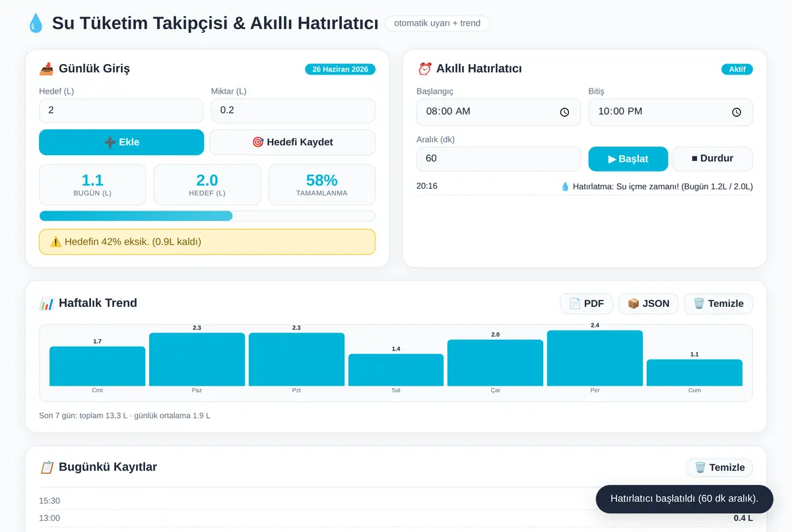
Task: Clear the Haftalık Trend data with Temizle
Action: (x=718, y=304)
